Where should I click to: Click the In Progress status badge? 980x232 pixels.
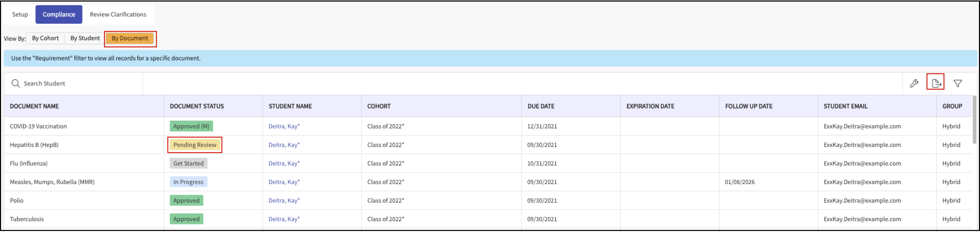[x=188, y=182]
